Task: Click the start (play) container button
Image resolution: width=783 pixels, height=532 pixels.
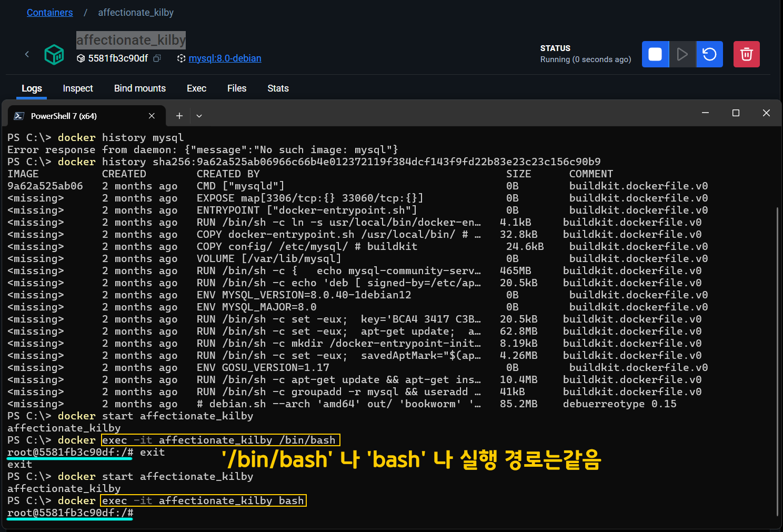Action: click(682, 54)
